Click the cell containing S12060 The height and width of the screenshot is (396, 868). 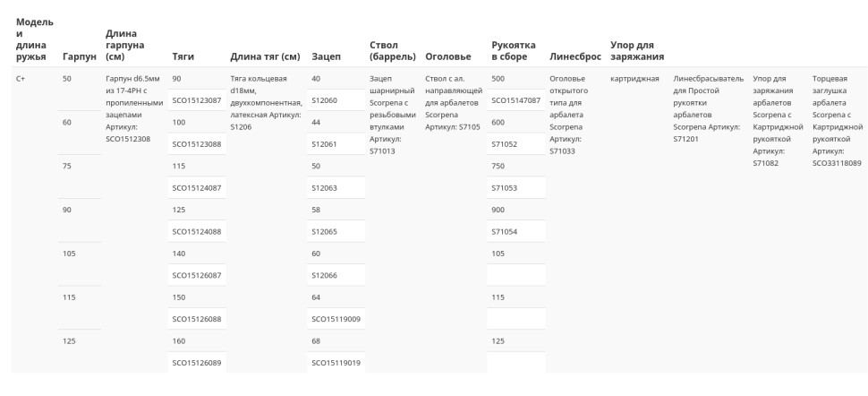coord(336,100)
